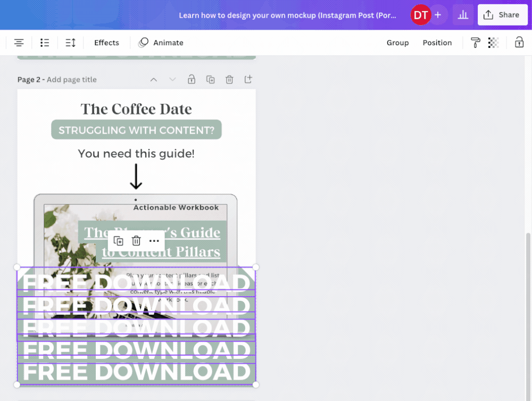This screenshot has height=401, width=532.
Task: Open more options in floating toolbar
Action: pos(154,241)
